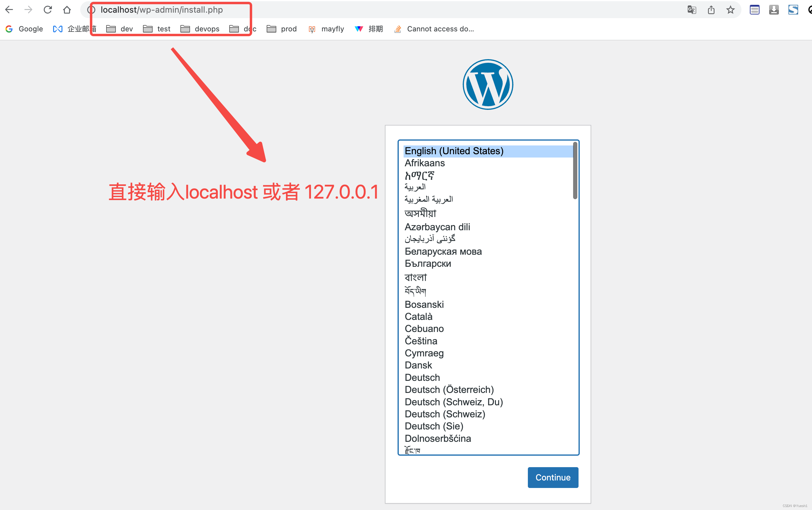Select Български in the language list
This screenshot has width=812, height=510.
pos(488,263)
